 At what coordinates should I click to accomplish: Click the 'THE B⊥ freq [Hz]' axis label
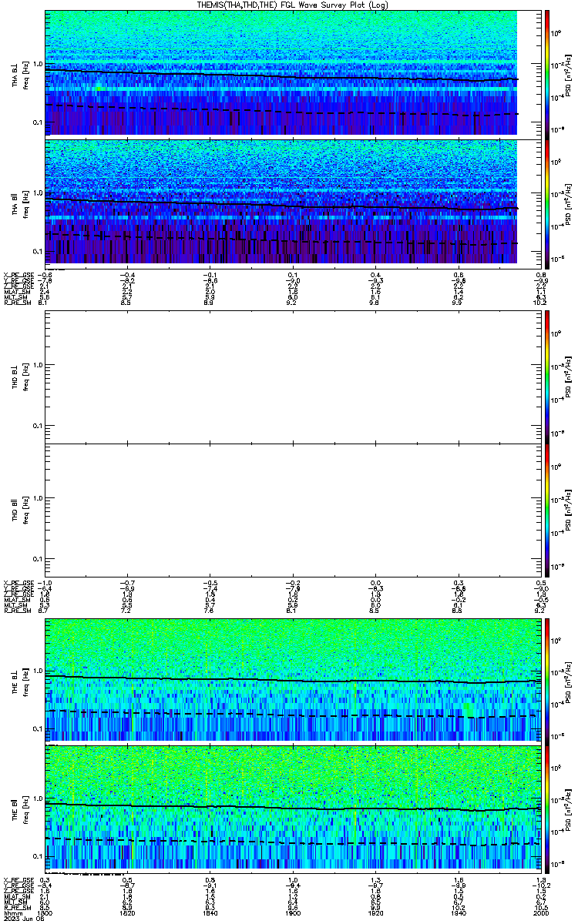20,681
